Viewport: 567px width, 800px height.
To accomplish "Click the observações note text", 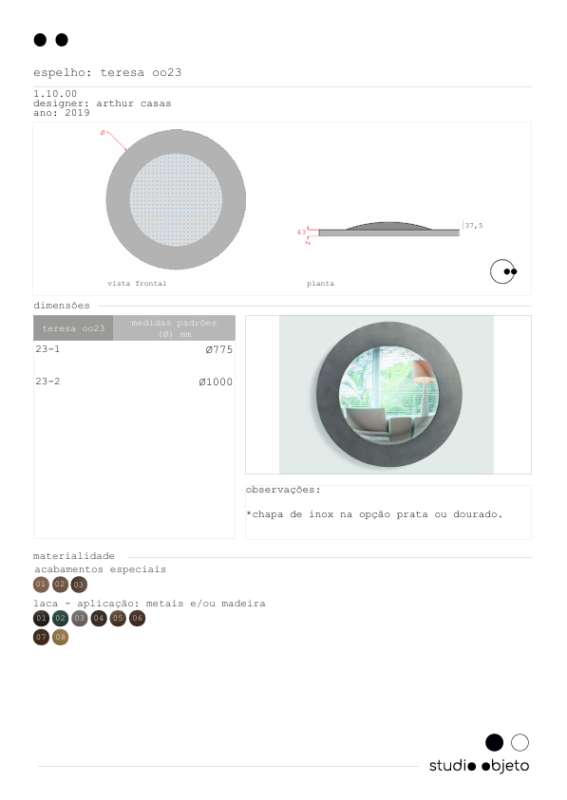I will tap(374, 514).
